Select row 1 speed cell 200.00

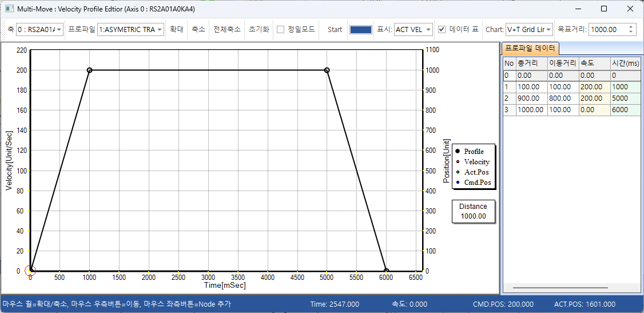(595, 87)
